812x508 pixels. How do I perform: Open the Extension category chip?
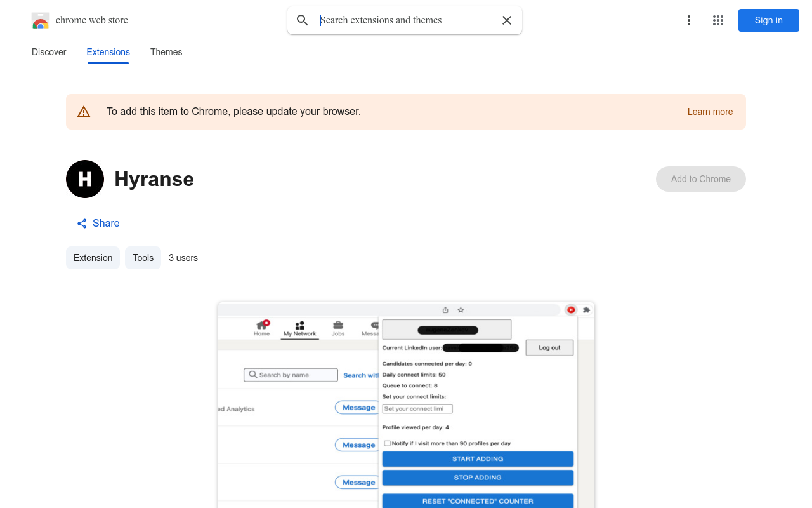coord(93,258)
